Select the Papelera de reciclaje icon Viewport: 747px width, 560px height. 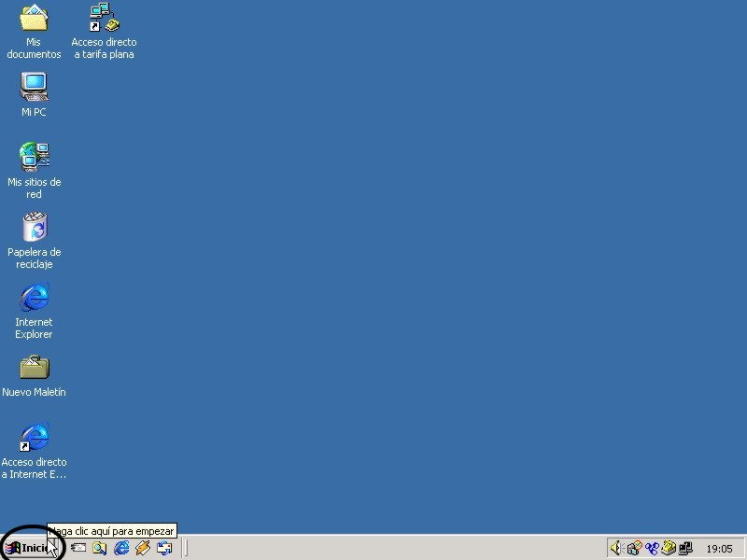(34, 241)
